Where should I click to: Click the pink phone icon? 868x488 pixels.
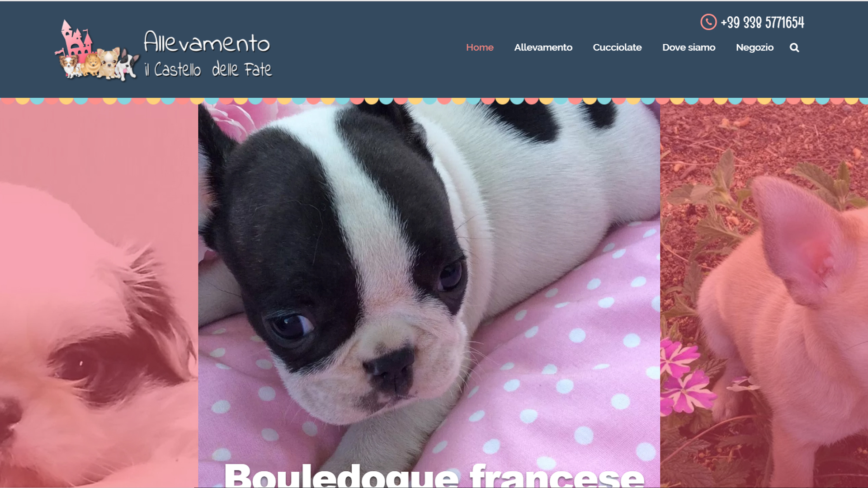point(708,22)
